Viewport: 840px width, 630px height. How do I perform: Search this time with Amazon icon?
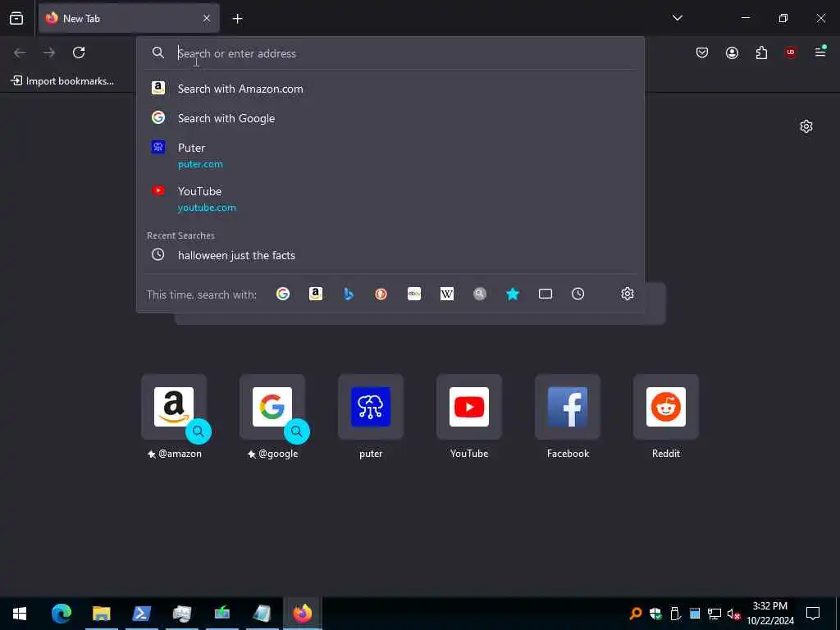(x=316, y=294)
